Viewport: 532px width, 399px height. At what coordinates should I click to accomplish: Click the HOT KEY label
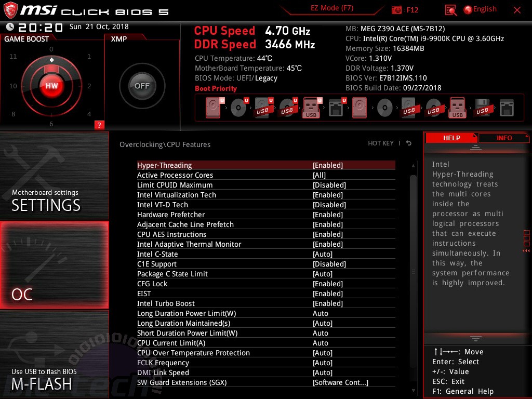click(x=381, y=143)
